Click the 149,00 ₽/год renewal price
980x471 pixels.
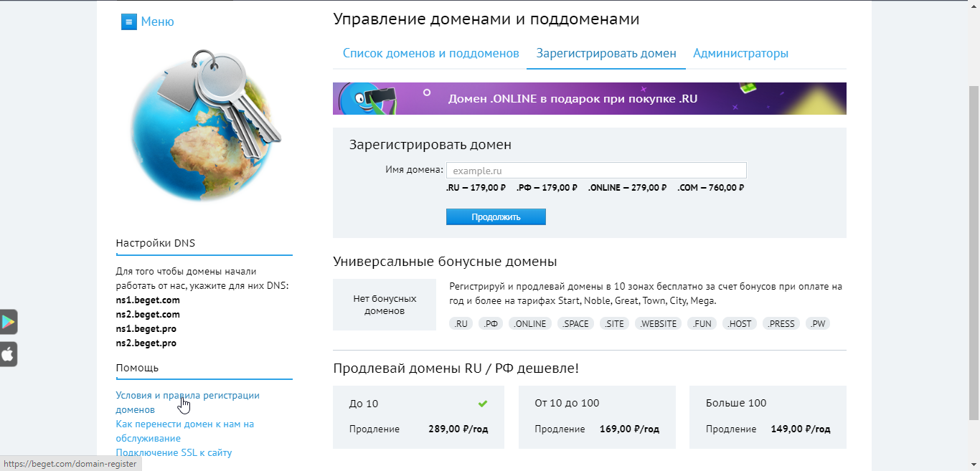coord(801,429)
